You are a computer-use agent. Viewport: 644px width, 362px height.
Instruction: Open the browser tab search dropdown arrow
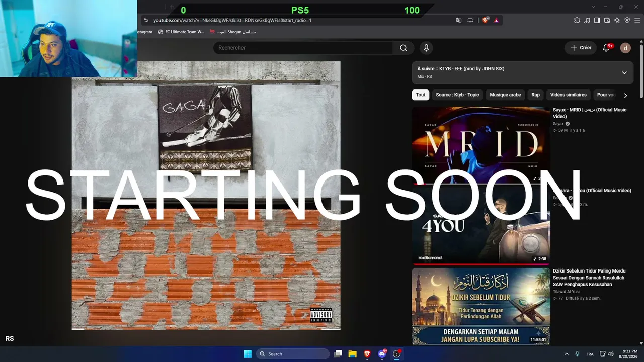click(x=593, y=7)
